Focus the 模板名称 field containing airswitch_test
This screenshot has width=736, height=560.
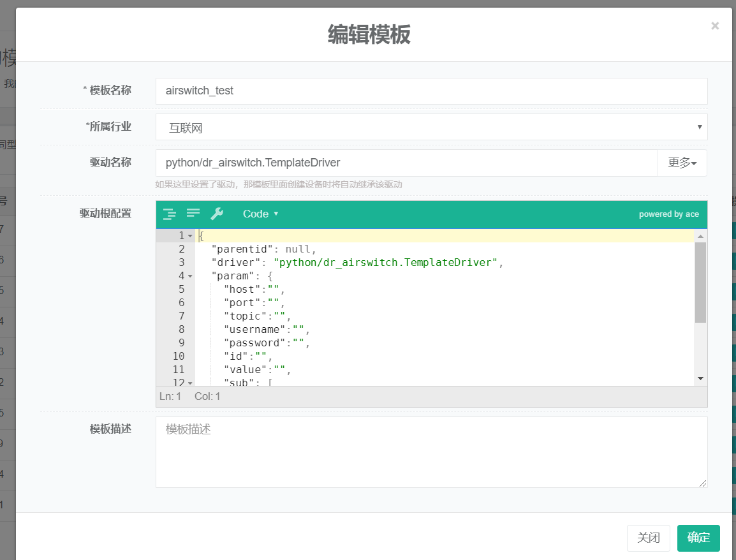point(431,91)
